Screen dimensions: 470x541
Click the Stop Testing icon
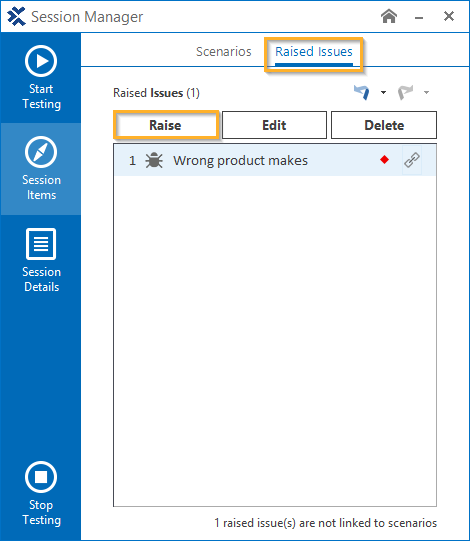pyautogui.click(x=41, y=477)
